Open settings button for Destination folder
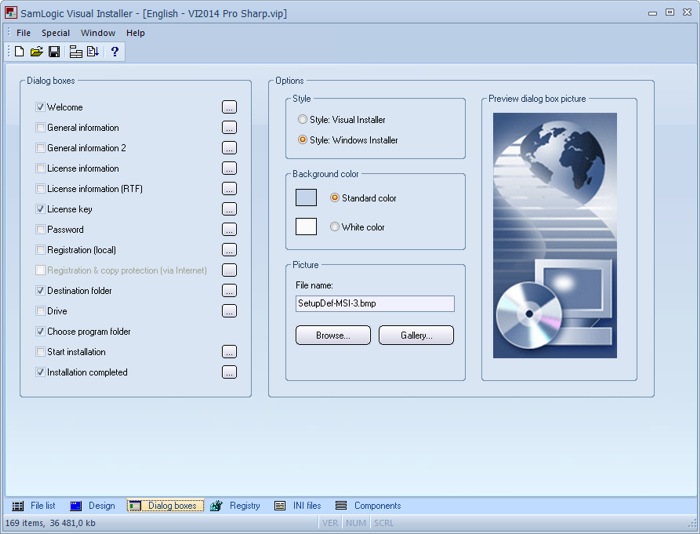The width and height of the screenshot is (700, 534). tap(229, 291)
